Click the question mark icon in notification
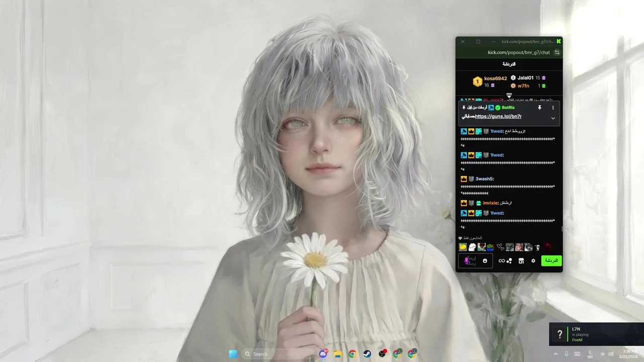Screen dimensions: 644x362 coord(559,334)
